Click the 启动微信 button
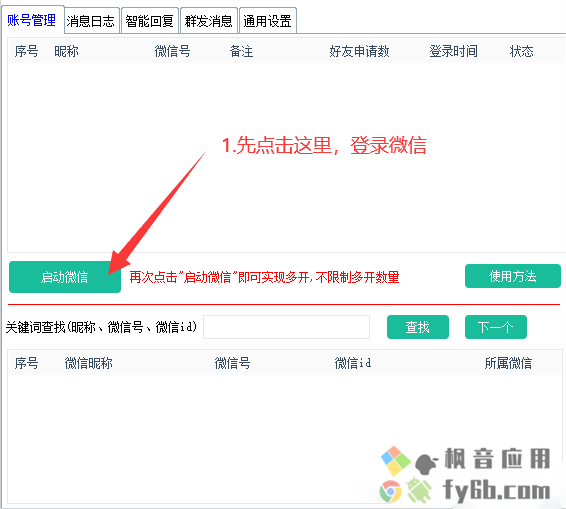566x509 pixels. [65, 277]
